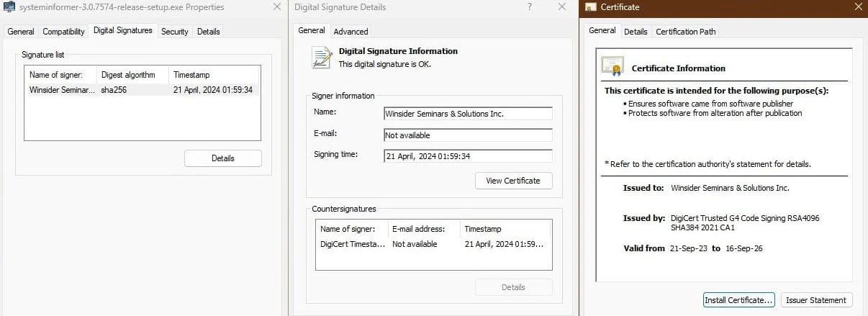This screenshot has height=316, width=868.
Task: Switch to the Compatibility tab
Action: [x=63, y=32]
